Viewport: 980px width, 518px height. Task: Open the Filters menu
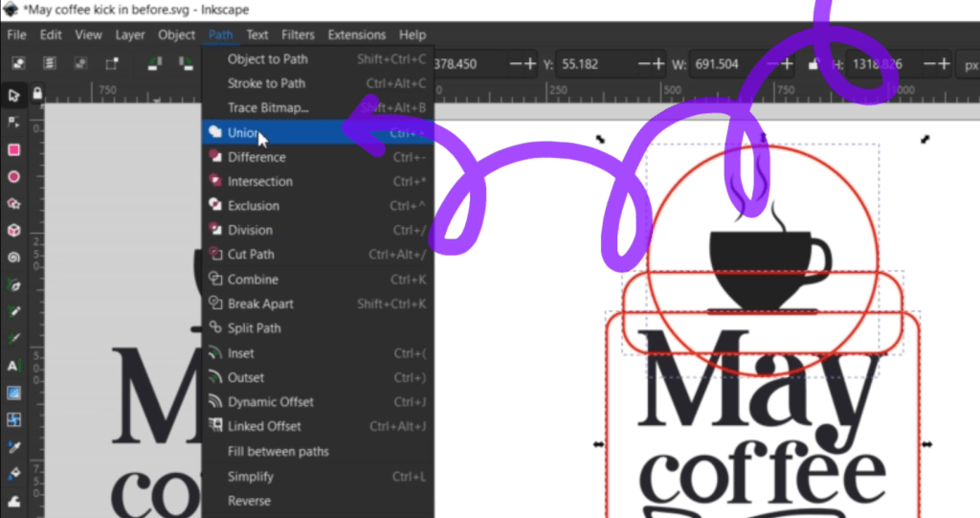point(298,34)
